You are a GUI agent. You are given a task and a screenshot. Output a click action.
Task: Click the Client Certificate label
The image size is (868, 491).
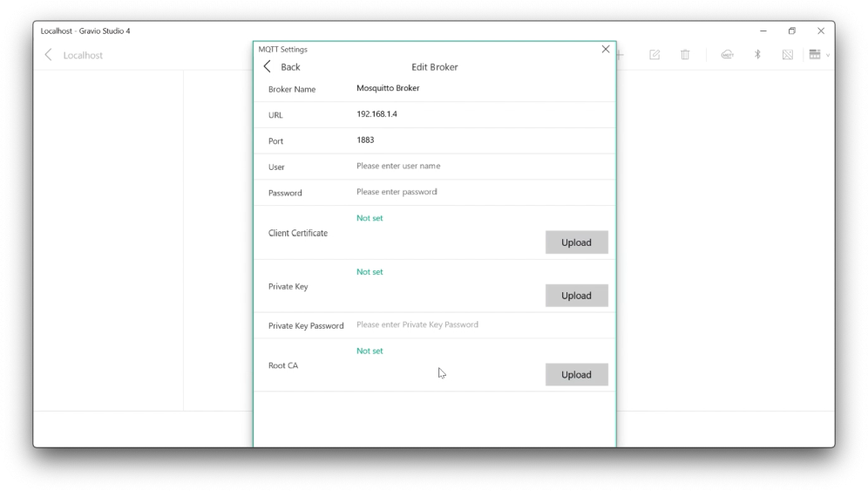click(298, 234)
